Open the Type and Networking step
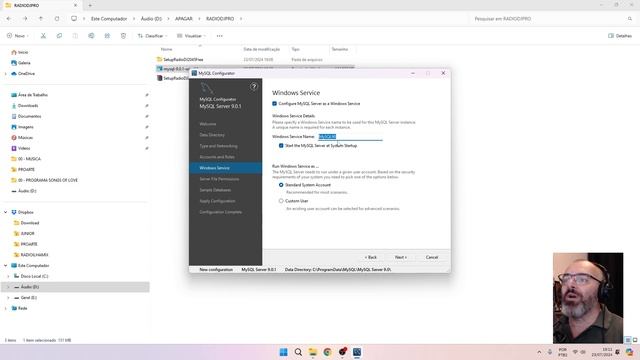This screenshot has height=360, width=640. click(x=218, y=146)
